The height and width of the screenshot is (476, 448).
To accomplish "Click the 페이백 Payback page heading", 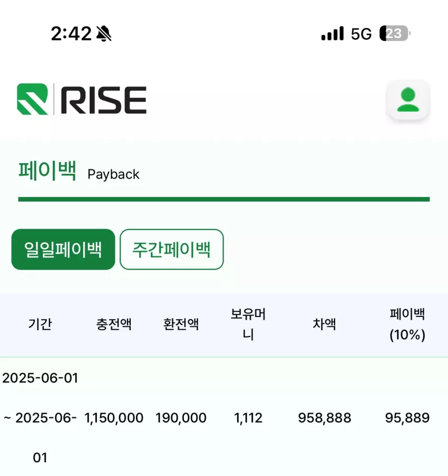I will tap(79, 172).
